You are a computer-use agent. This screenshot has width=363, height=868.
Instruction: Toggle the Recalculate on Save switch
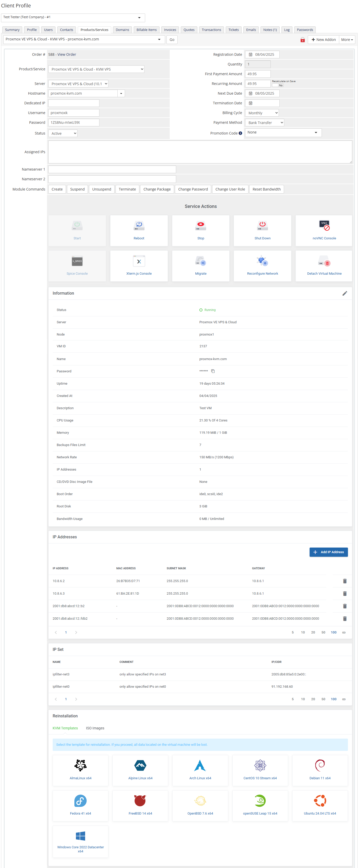coord(278,85)
